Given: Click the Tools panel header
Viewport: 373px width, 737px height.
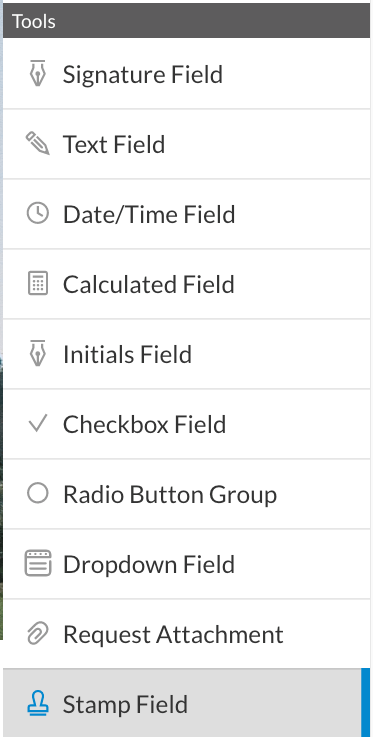Looking at the screenshot, I should pyautogui.click(x=186, y=21).
